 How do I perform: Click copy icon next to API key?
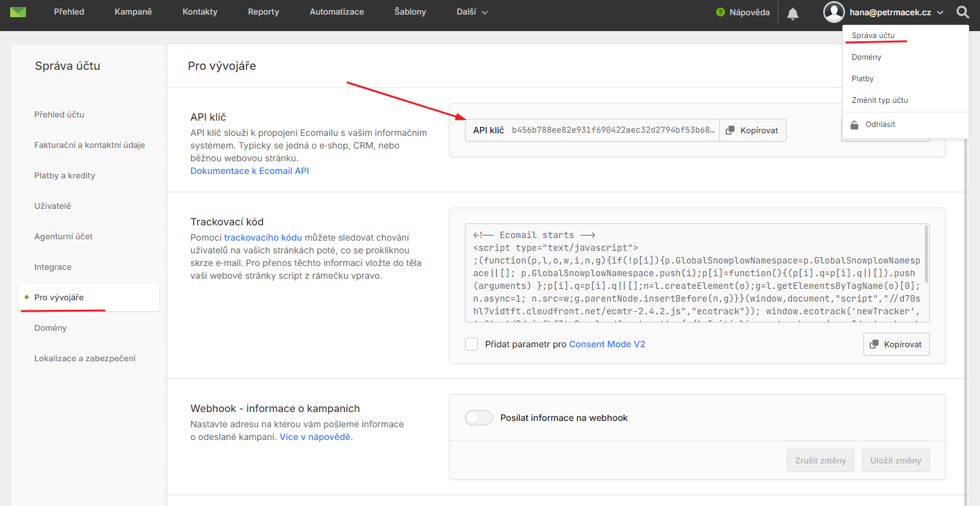(730, 130)
